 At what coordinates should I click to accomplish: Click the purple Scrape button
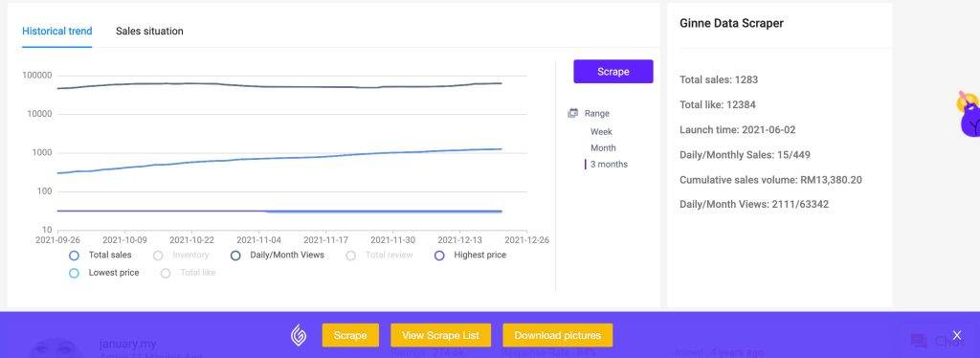pos(613,71)
